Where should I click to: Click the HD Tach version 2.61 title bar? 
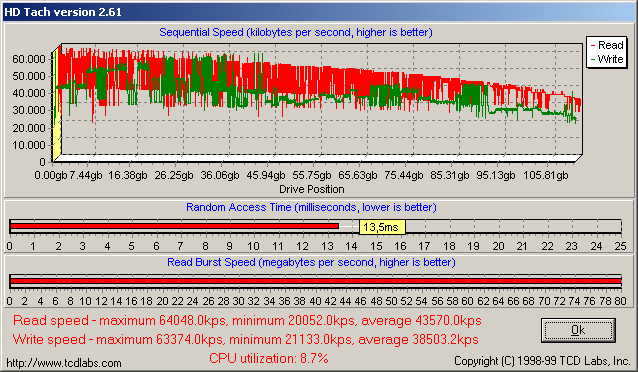click(319, 12)
